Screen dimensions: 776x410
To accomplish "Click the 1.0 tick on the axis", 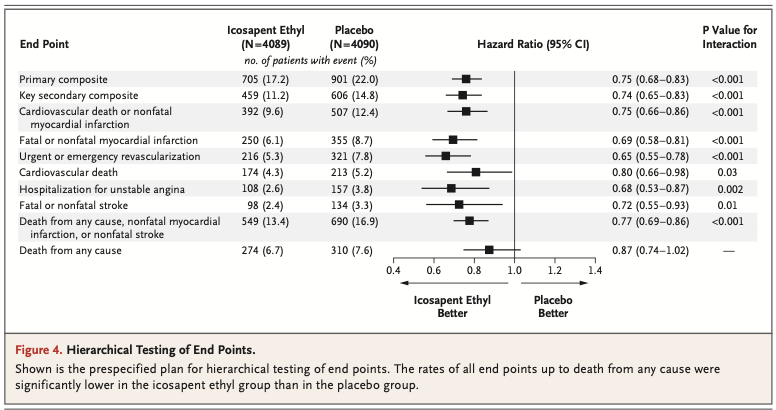I will pyautogui.click(x=514, y=270).
